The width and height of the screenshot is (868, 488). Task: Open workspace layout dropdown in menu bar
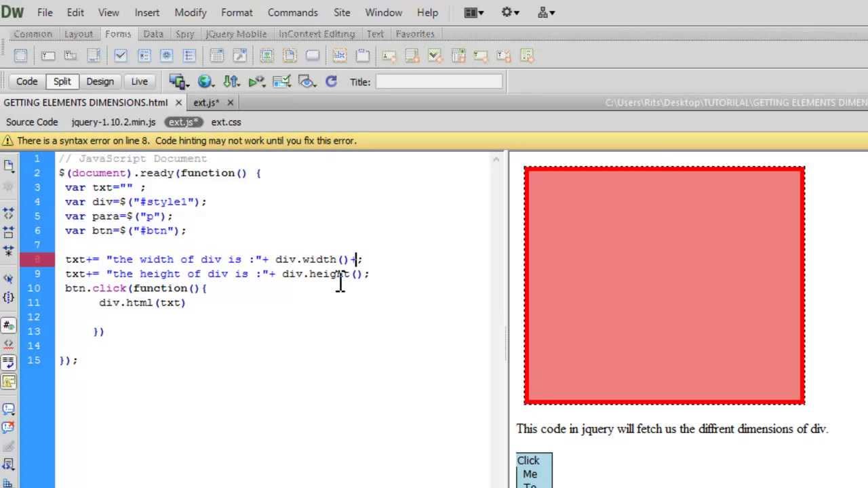(x=474, y=12)
